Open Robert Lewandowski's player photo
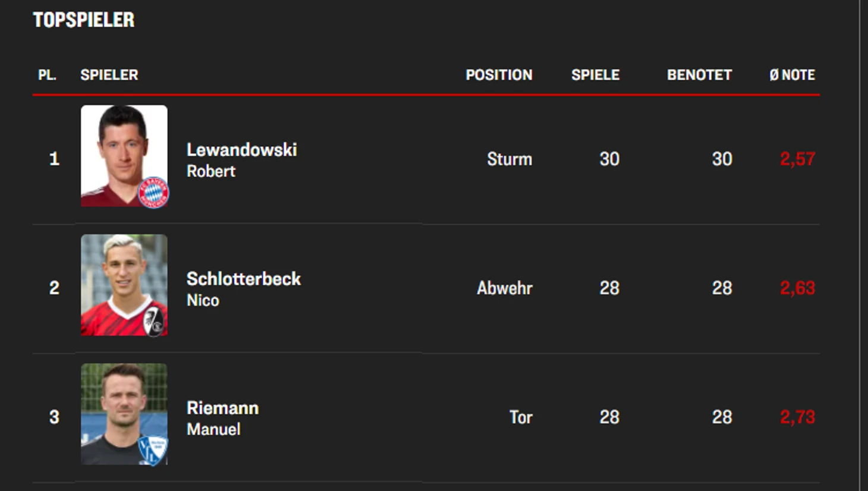The width and height of the screenshot is (868, 491). (x=124, y=156)
